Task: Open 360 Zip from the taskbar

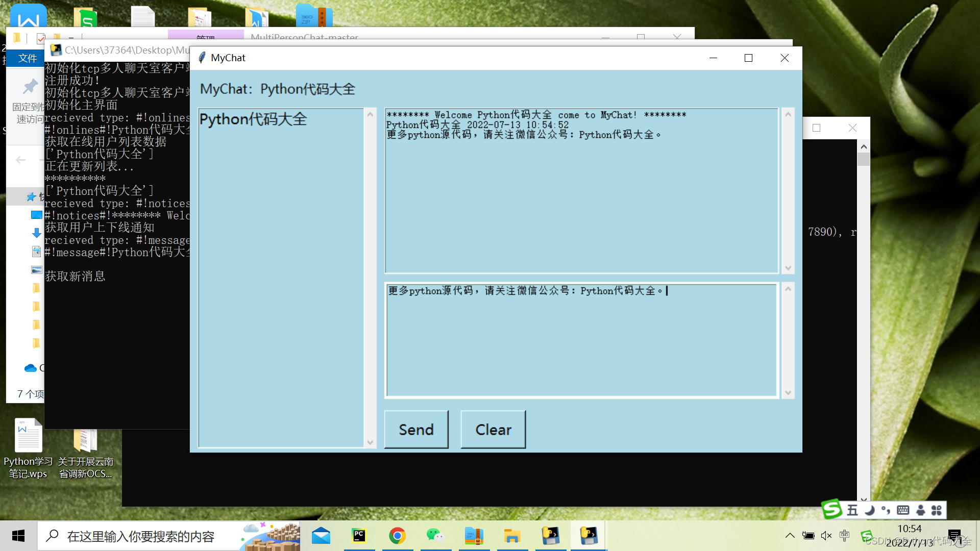Action: [x=474, y=536]
